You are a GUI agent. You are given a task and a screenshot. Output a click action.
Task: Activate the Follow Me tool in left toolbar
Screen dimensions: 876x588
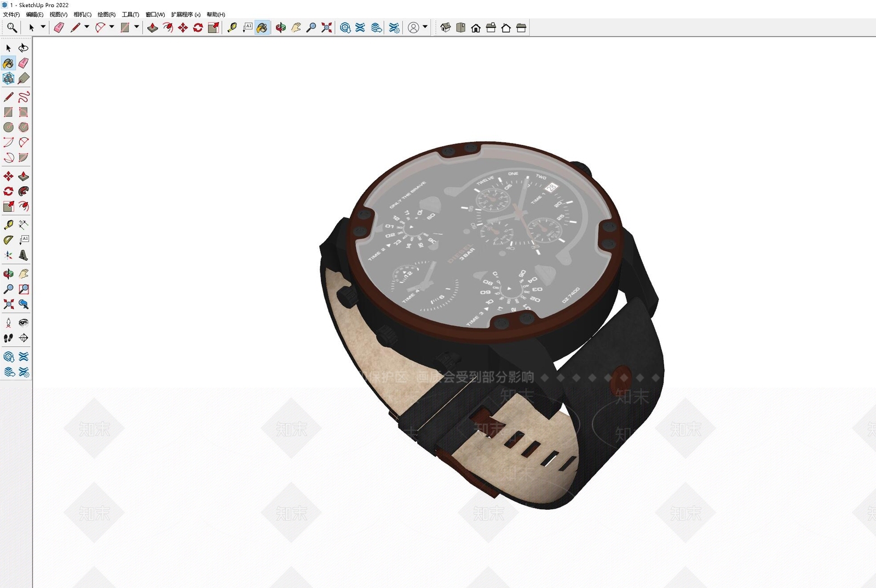[24, 191]
